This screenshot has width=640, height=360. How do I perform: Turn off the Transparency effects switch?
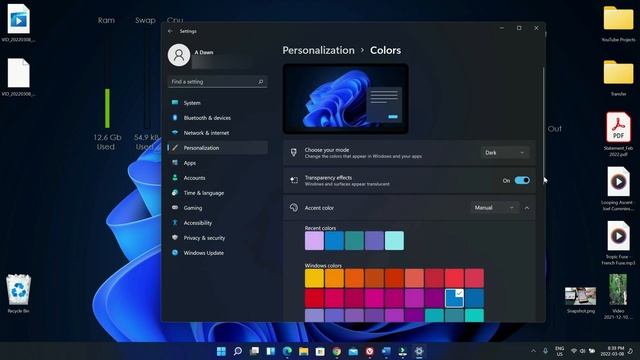coord(522,180)
